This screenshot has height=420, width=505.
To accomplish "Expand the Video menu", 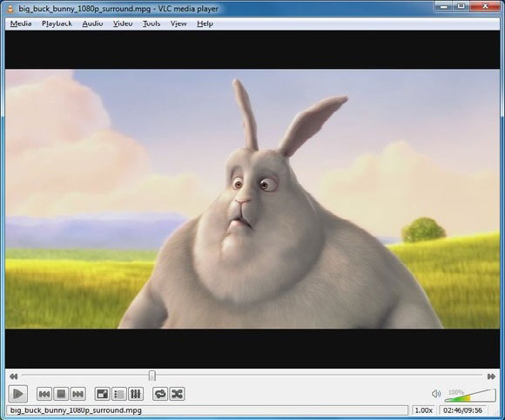I will click(123, 24).
